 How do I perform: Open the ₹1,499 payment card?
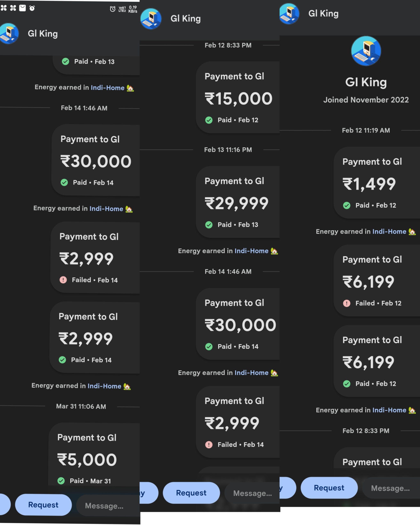[x=376, y=183]
